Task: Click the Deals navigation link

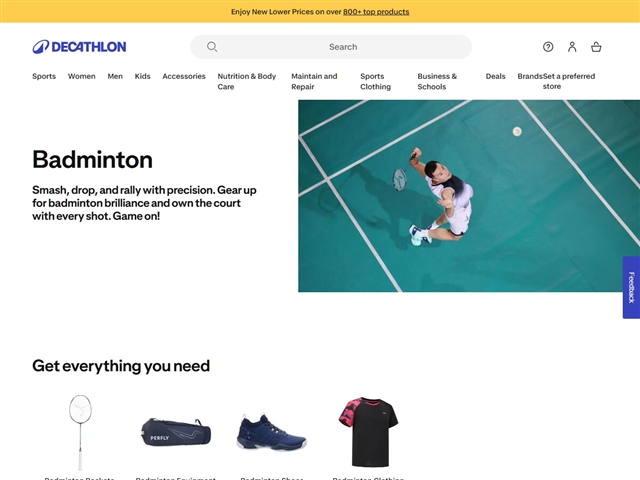Action: click(x=496, y=76)
